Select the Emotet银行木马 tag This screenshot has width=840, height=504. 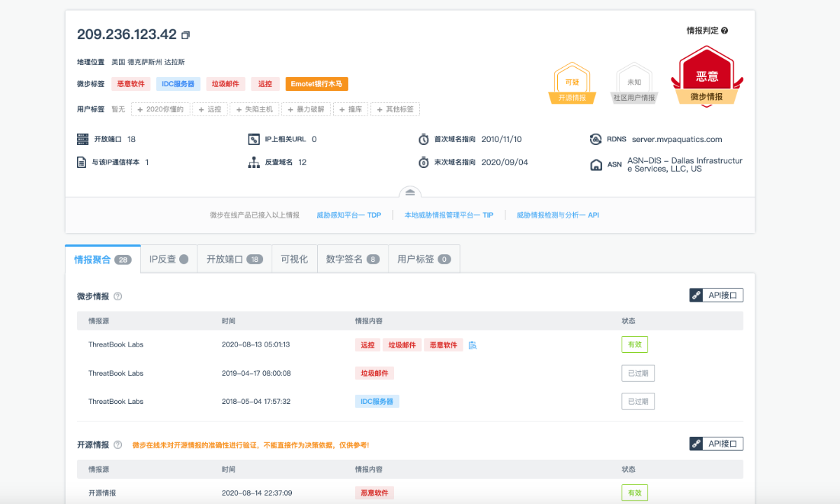(x=316, y=84)
